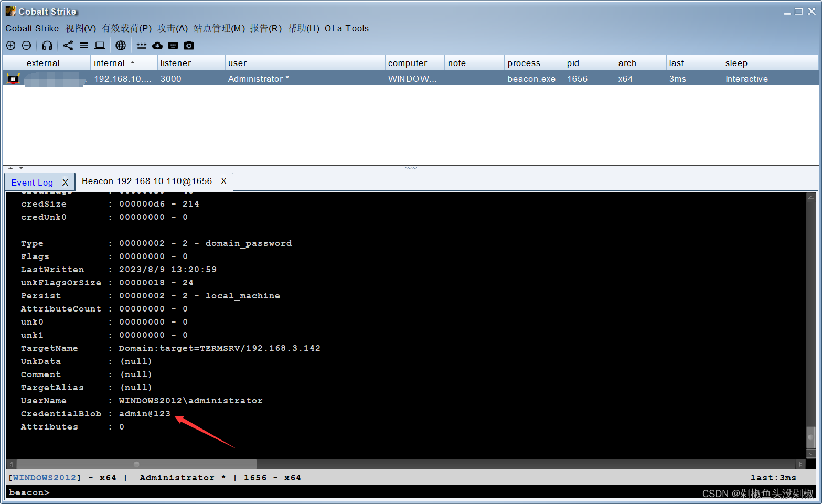Open the 站点管理(M) menu
This screenshot has height=504, width=822.
(219, 28)
